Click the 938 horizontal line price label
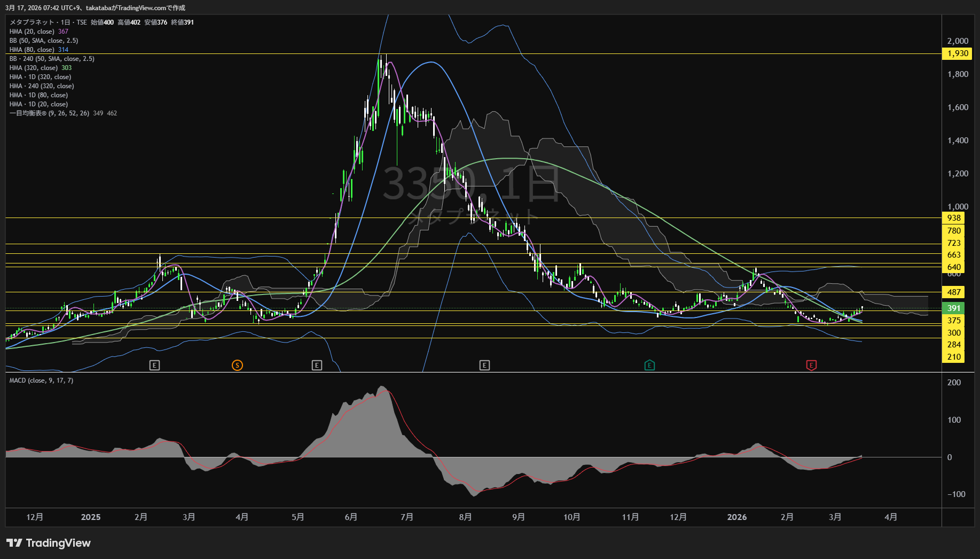 coord(953,218)
